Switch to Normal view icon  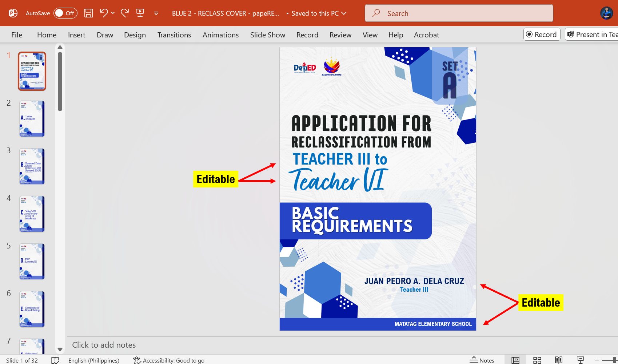tap(515, 360)
